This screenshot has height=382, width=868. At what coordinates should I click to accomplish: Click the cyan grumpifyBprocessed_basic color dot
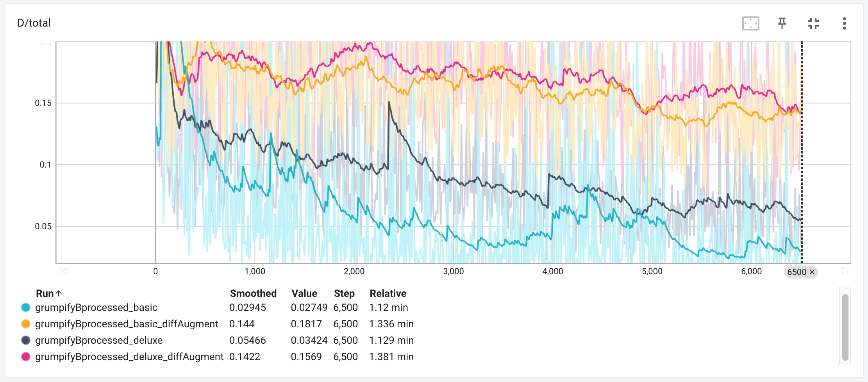click(26, 307)
